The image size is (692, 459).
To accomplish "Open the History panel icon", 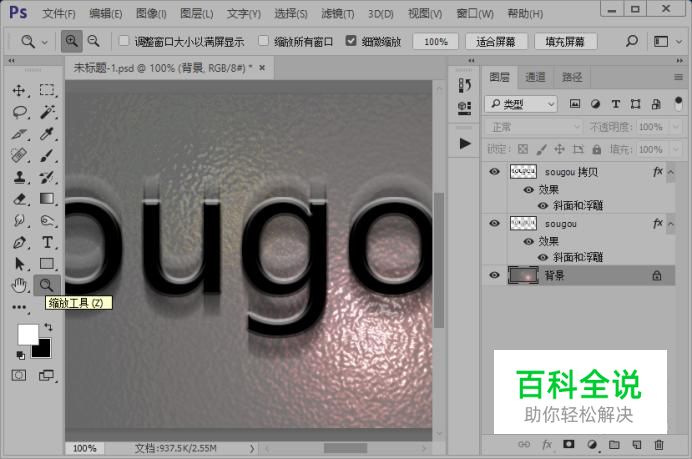I will coord(465,85).
